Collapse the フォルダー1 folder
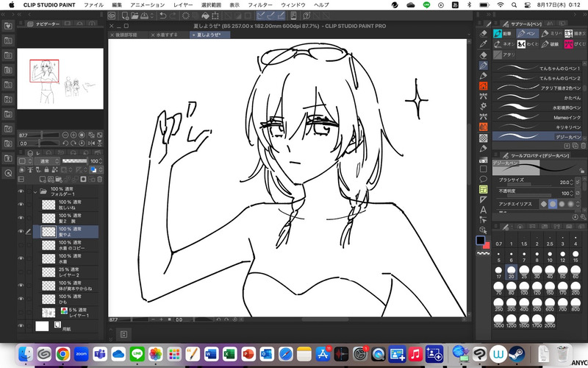This screenshot has height=368, width=588. coord(35,191)
